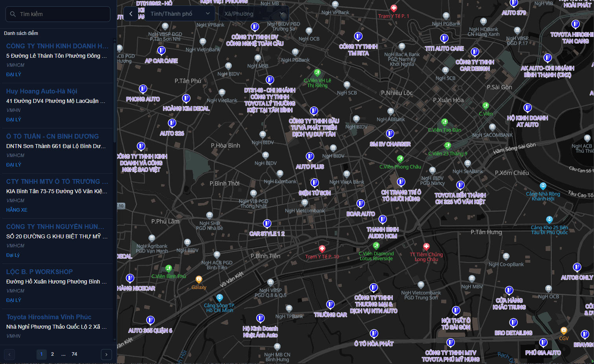Click the CAR STYLE 1 2 marker
Screen dimensions: 594x364
point(267,224)
